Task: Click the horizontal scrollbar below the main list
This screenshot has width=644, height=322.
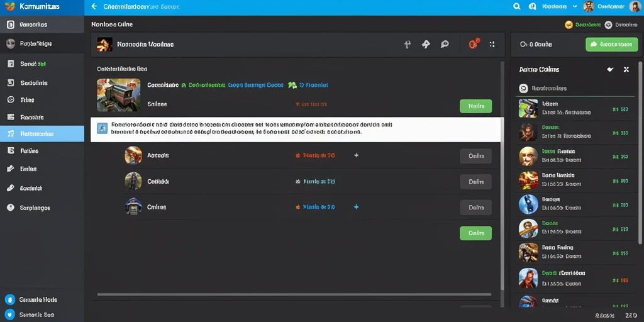Action: pos(294,294)
